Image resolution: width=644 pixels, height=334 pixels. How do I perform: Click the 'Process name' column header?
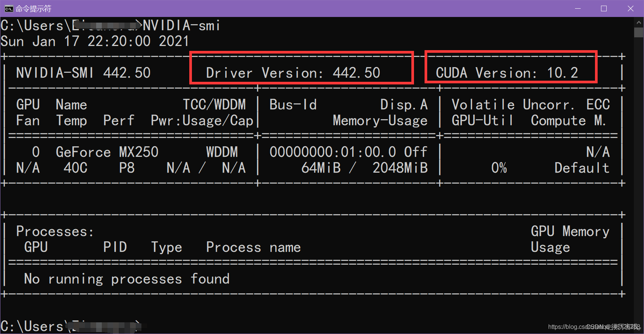[x=253, y=247]
